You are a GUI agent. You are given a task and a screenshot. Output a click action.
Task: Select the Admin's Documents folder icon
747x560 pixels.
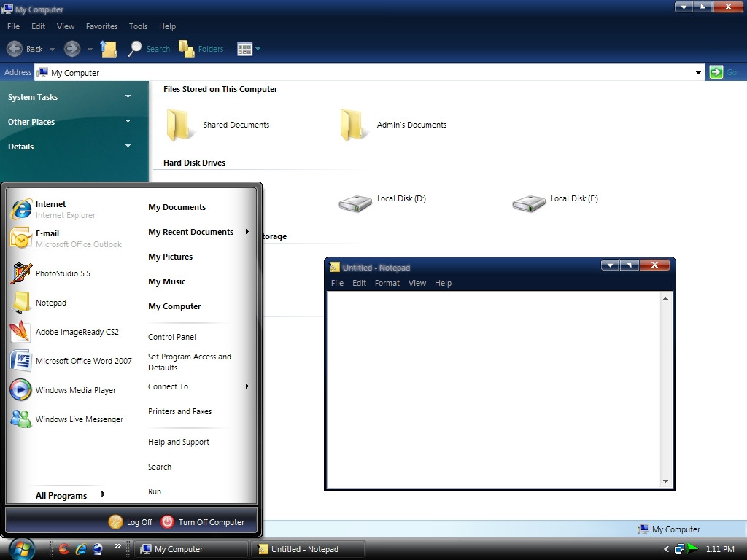coord(352,125)
